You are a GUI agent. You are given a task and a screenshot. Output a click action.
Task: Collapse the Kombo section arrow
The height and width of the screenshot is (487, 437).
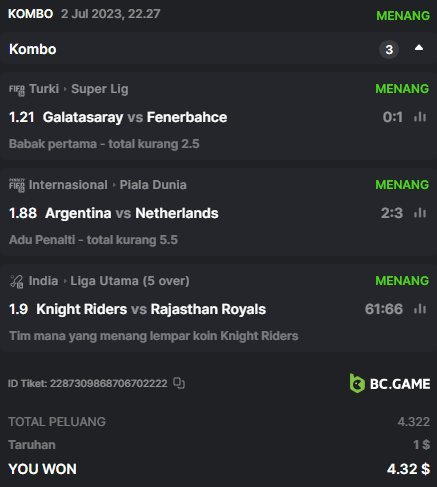click(419, 48)
